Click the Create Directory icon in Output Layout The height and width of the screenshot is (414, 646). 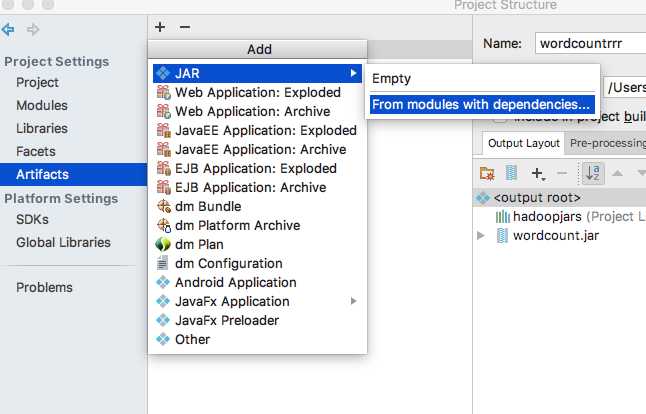click(x=487, y=173)
